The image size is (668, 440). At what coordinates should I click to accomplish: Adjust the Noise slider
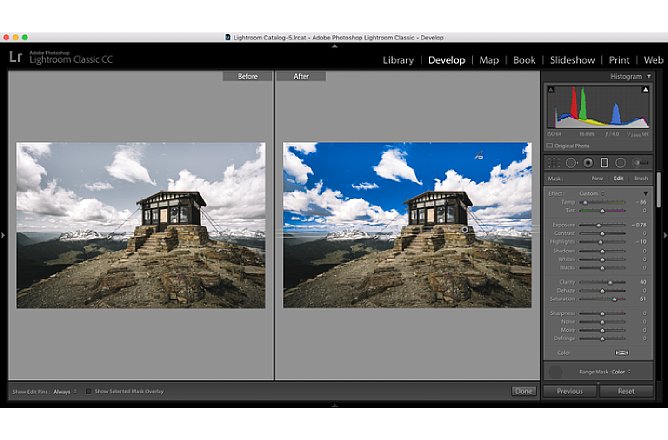602,322
